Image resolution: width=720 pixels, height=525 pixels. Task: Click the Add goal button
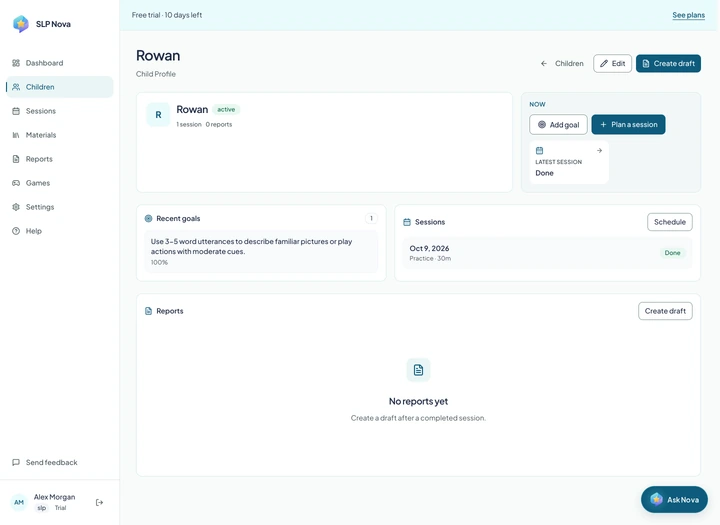(558, 124)
